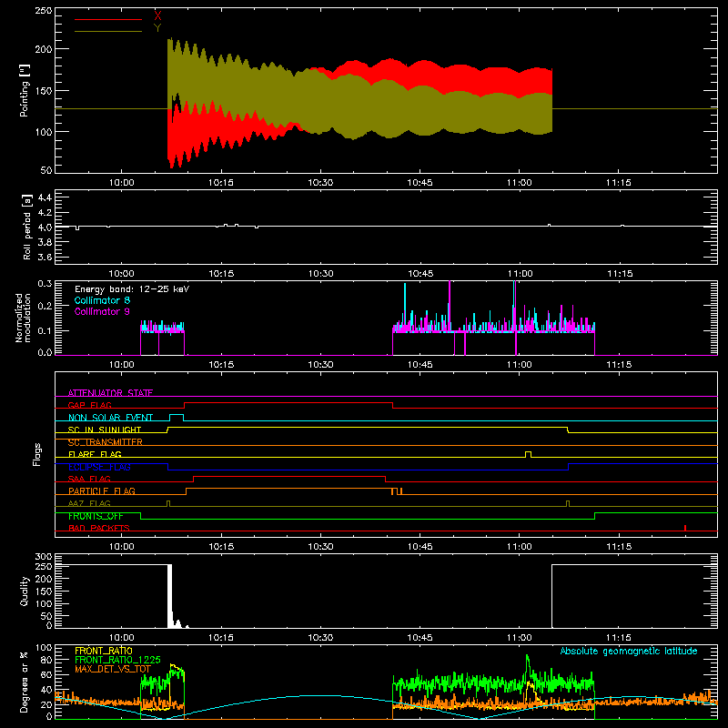Click the modulation axis 0.3 tick label
This screenshot has height=728, width=728.
click(45, 283)
